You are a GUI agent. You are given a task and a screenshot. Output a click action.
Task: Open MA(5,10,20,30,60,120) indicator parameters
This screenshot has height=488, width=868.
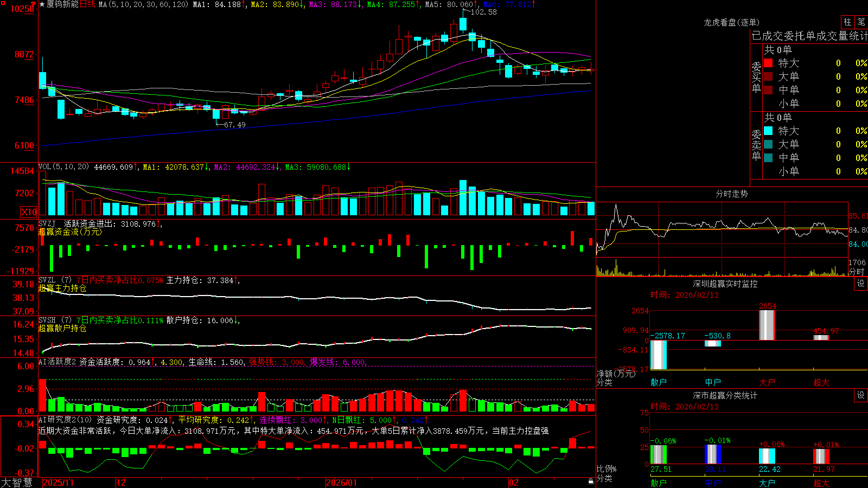coord(144,4)
